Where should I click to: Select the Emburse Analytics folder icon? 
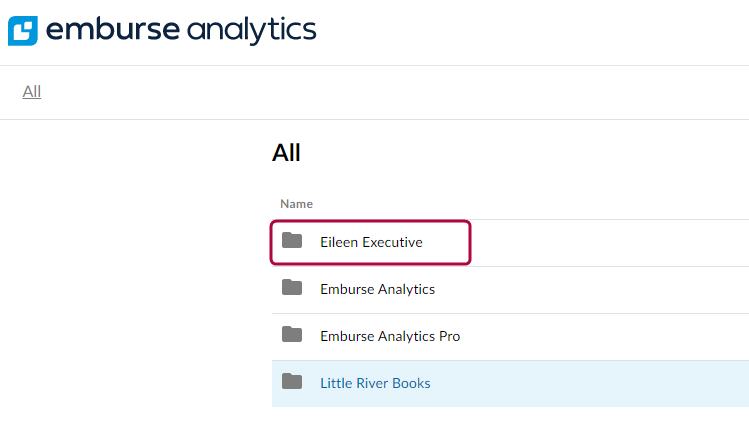(x=292, y=287)
